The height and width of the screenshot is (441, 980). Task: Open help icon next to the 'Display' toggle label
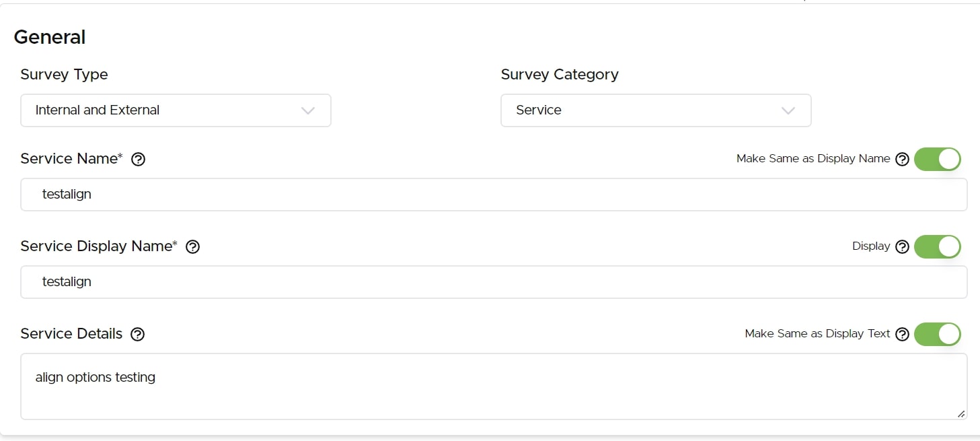[903, 247]
